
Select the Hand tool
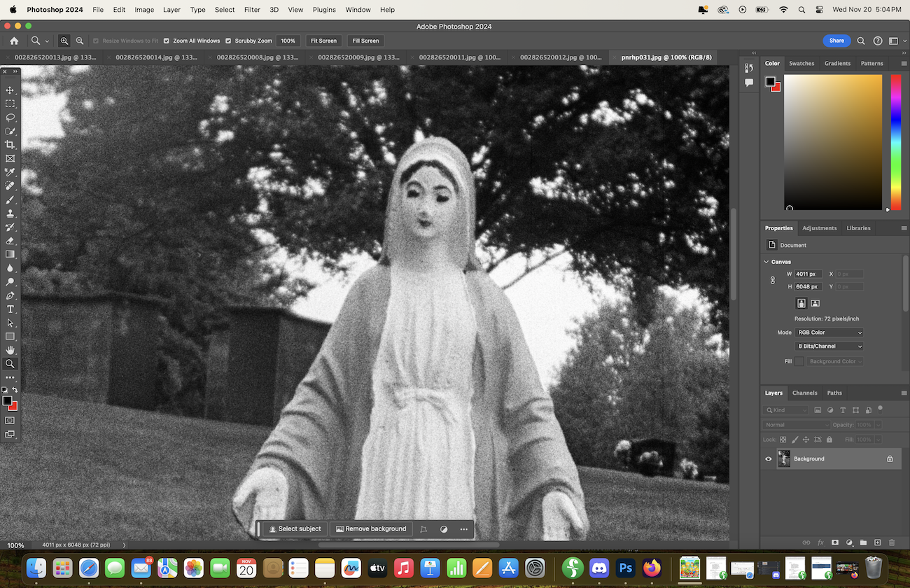(x=10, y=350)
